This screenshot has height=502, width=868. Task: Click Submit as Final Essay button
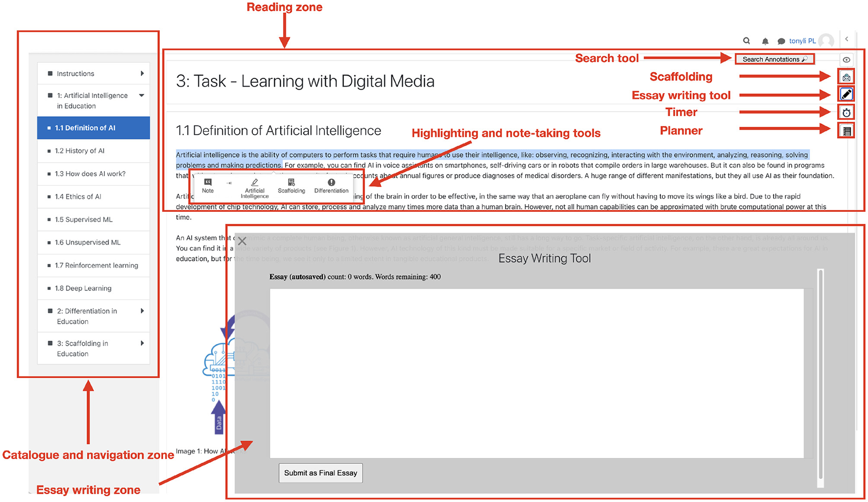coord(320,473)
